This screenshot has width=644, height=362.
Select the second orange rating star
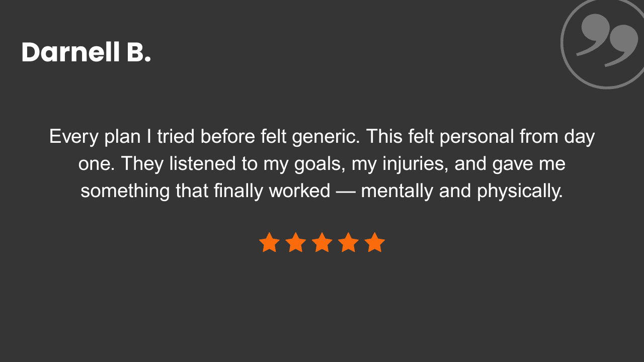pyautogui.click(x=295, y=242)
